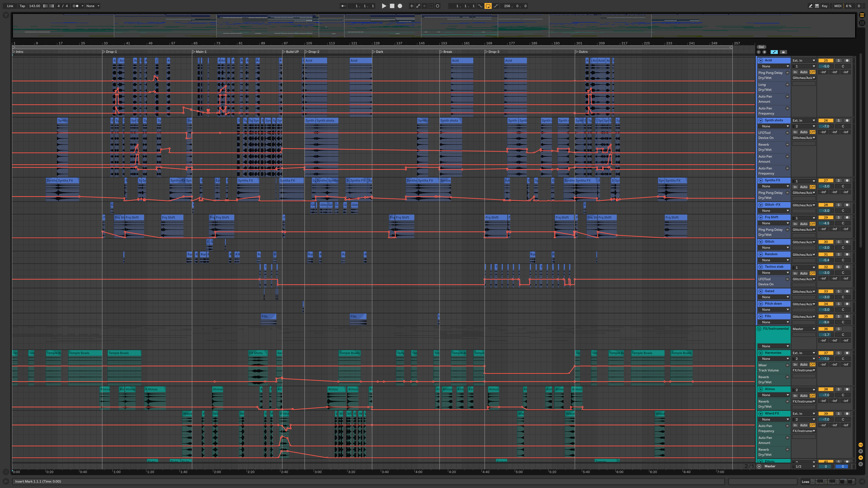
Task: Solo the Acid track
Action: point(839,61)
